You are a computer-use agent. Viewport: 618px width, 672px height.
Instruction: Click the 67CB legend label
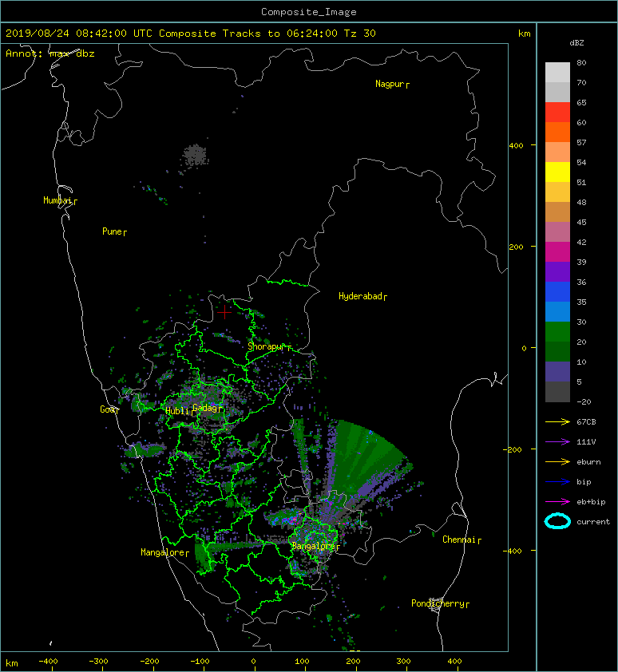586,422
